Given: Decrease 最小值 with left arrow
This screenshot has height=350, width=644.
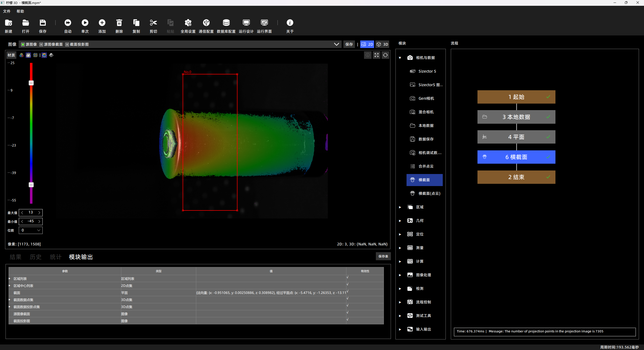Looking at the screenshot, I should [22, 222].
